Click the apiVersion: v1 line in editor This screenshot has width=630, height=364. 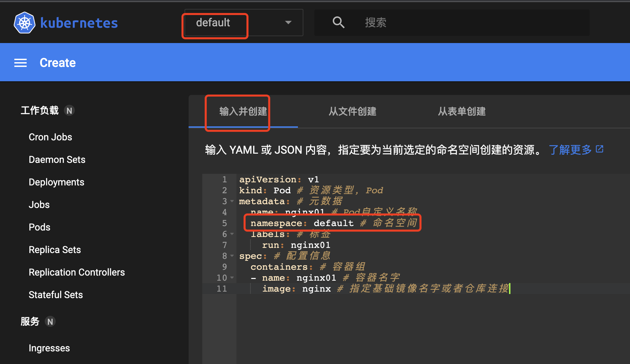[x=279, y=180]
